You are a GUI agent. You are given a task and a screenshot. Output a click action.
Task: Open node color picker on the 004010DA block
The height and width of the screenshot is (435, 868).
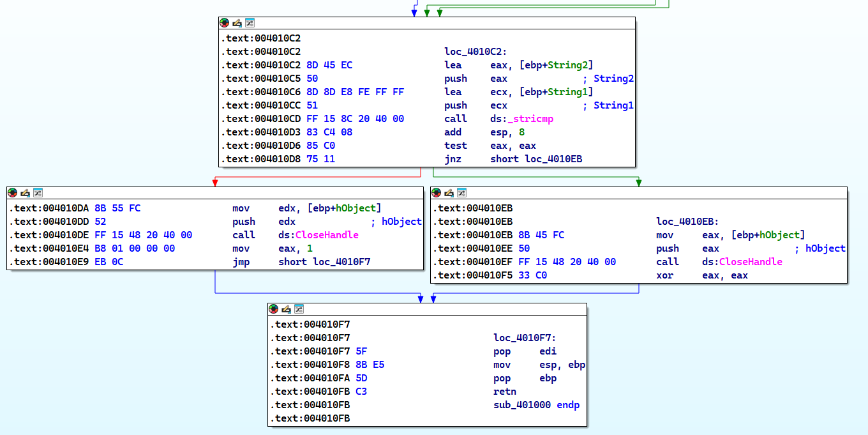[x=12, y=192]
